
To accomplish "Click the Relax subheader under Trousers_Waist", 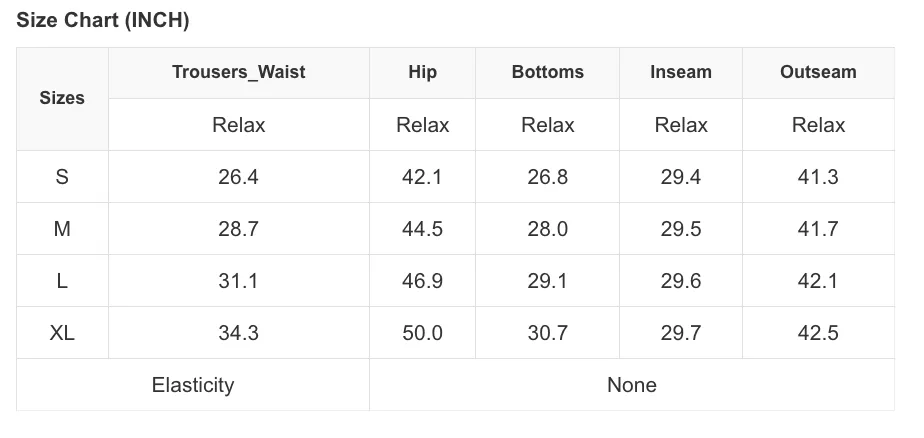I will [239, 125].
